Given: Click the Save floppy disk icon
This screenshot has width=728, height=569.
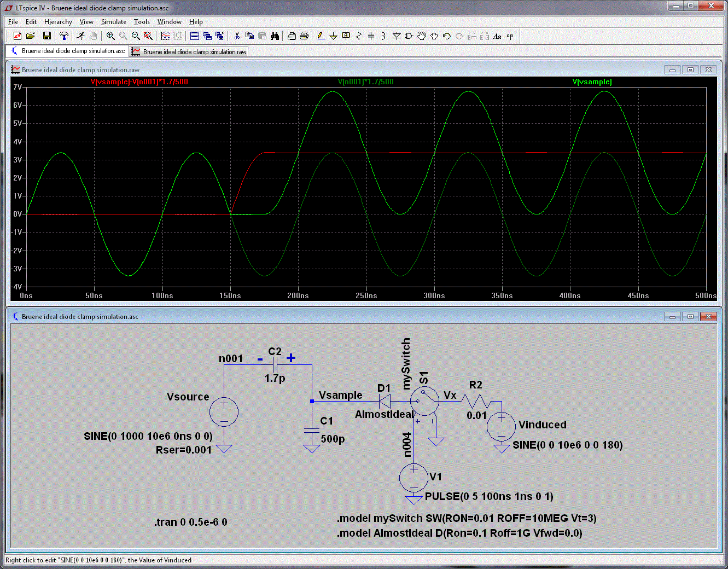Looking at the screenshot, I should point(47,36).
